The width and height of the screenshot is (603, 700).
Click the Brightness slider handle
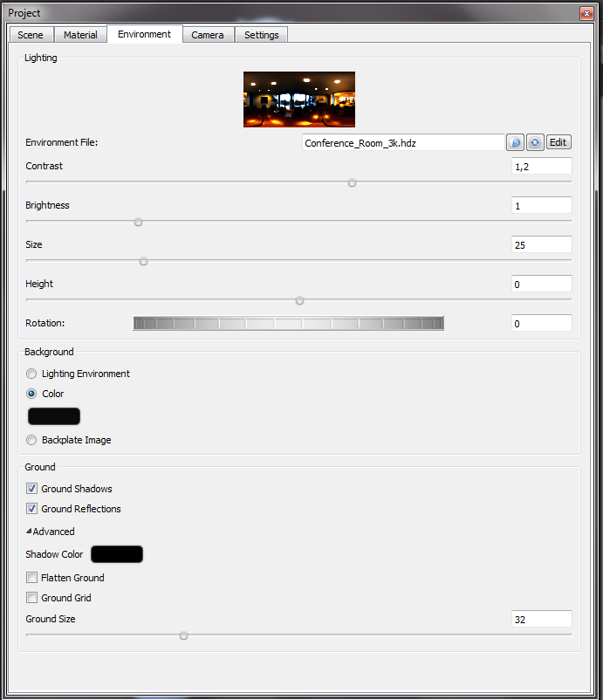coord(139,222)
